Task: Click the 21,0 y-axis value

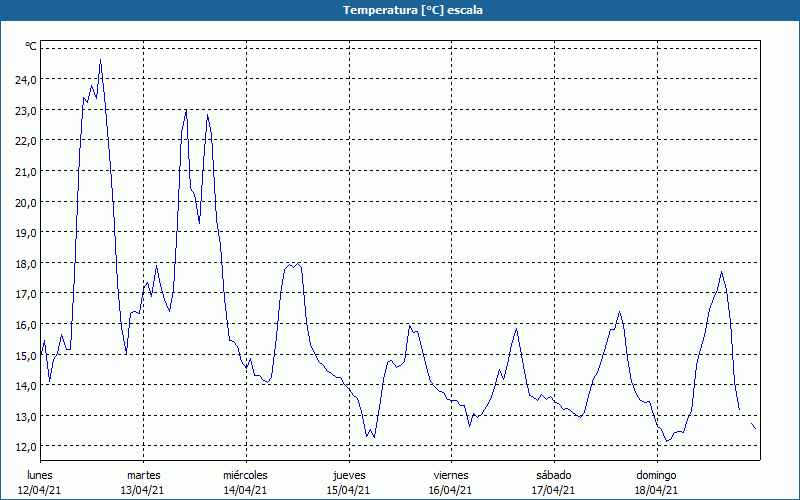Action: point(27,171)
